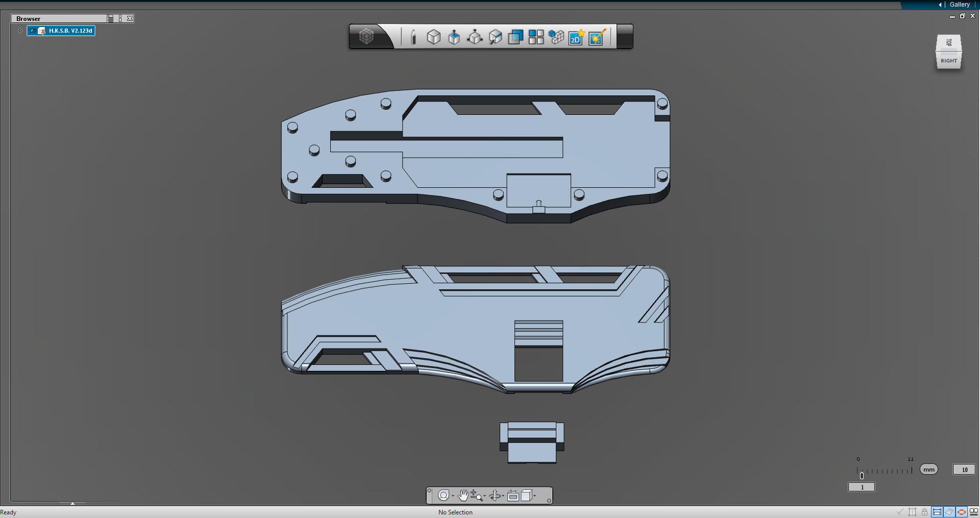Image resolution: width=980 pixels, height=518 pixels.
Task: Open the 123D application menu cube icon
Action: pyautogui.click(x=366, y=37)
